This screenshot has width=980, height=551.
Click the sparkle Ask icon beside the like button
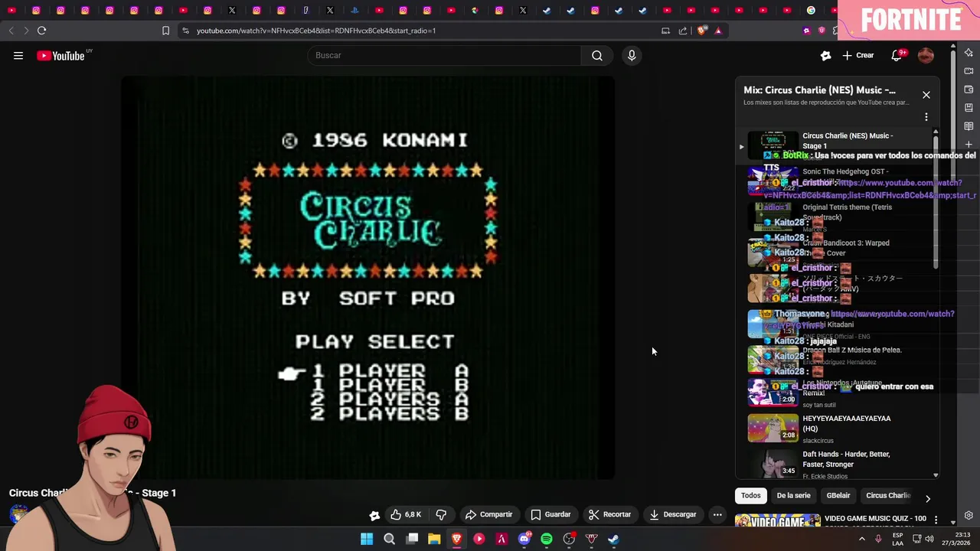374,515
